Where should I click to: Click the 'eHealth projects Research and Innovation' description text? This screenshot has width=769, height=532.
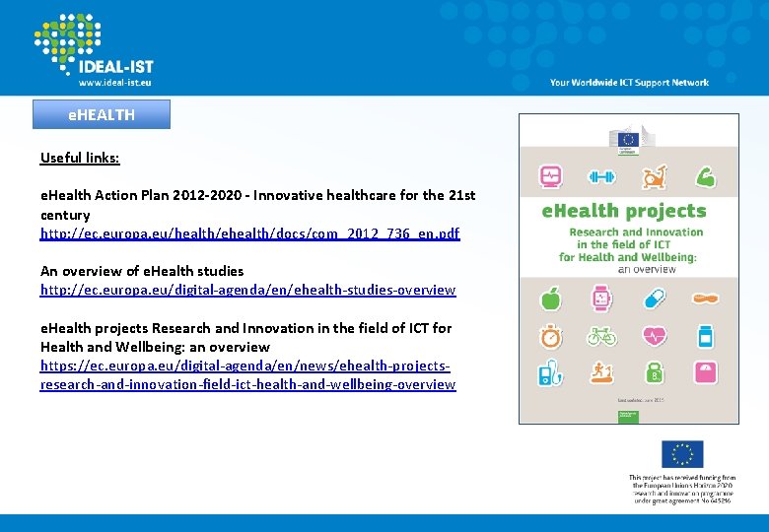point(246,337)
